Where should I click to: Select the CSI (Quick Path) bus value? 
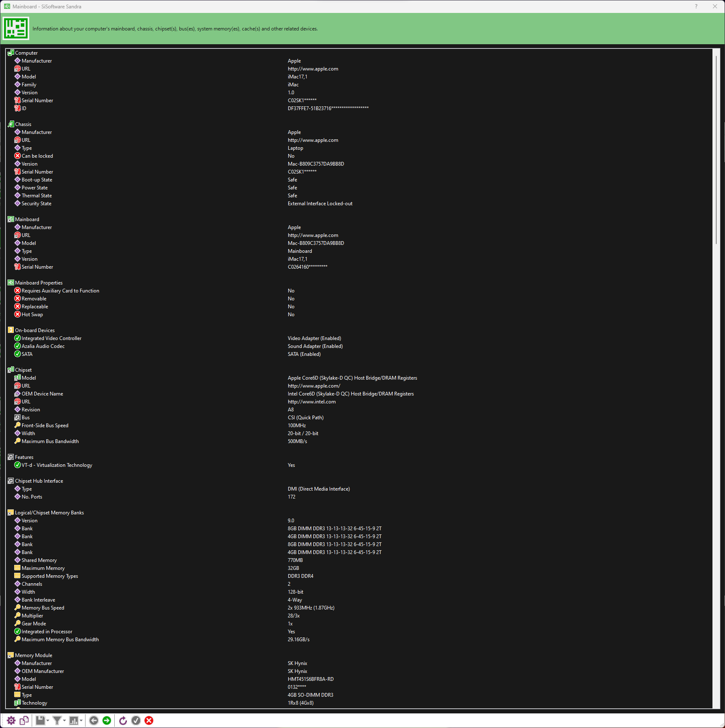pos(306,418)
